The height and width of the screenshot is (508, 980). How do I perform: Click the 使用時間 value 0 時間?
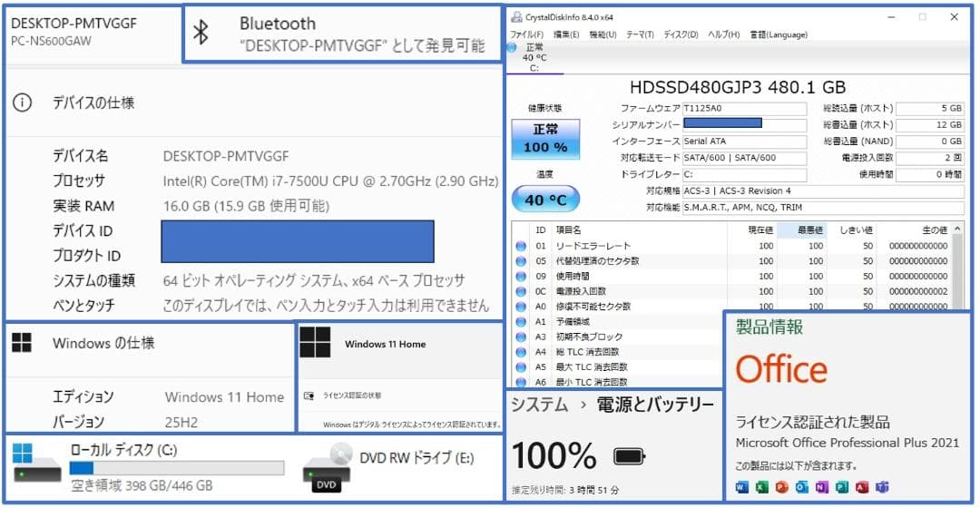tap(930, 175)
